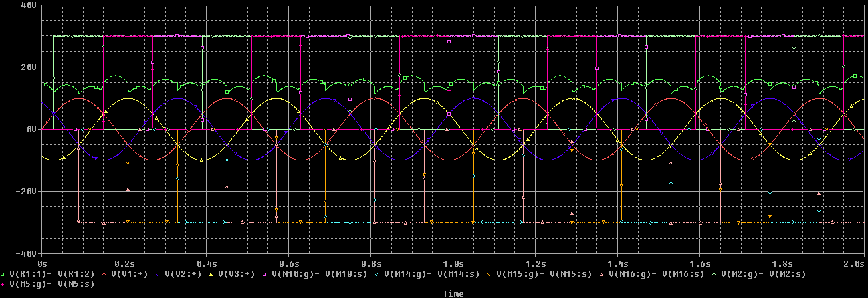Click the 0V y-axis label
Screen dimensions: 868x298
click(x=31, y=129)
